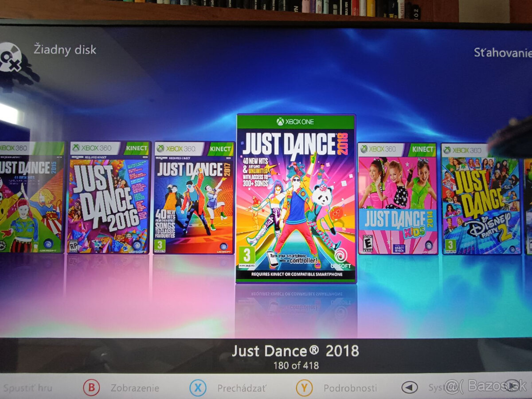Open the highlighted Just Dance 2018 cover

point(296,198)
